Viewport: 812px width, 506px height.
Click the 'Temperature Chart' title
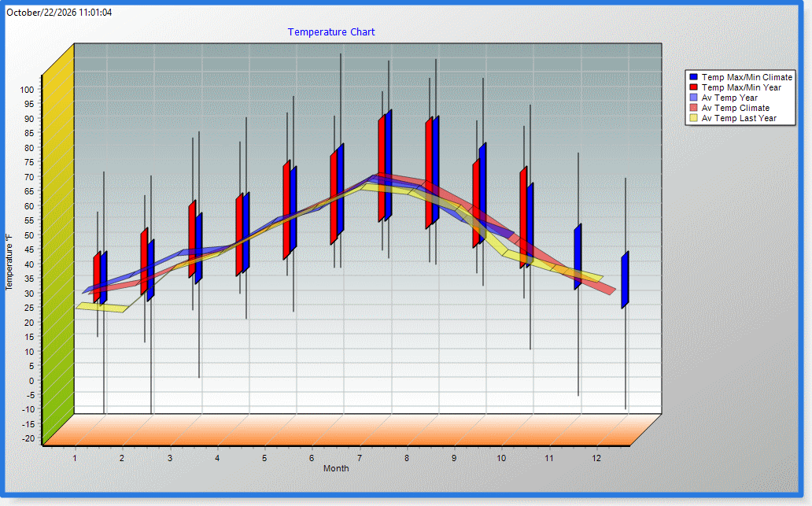pos(331,32)
